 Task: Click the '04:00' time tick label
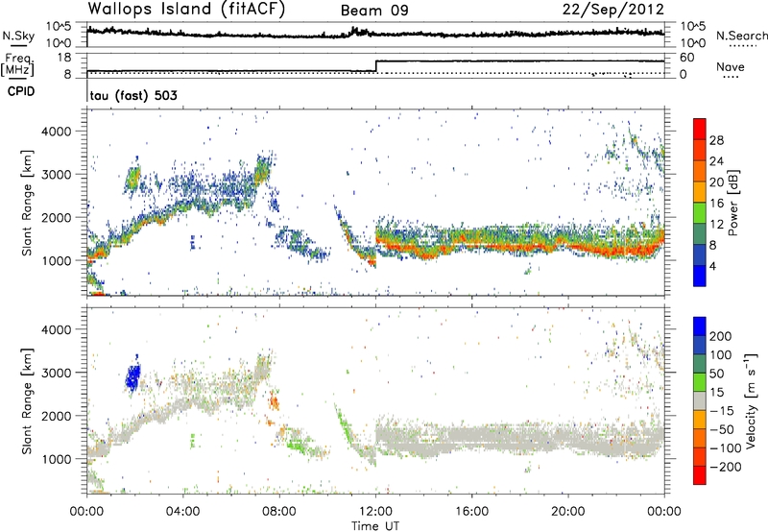pyautogui.click(x=182, y=512)
